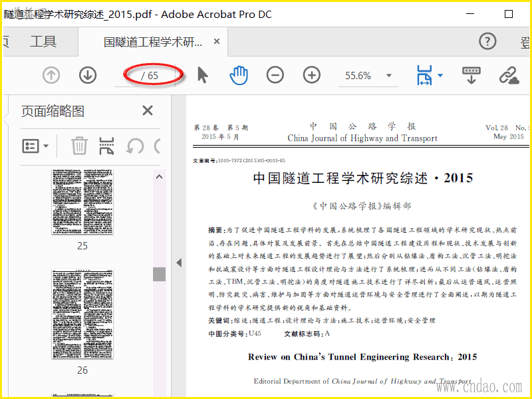Image resolution: width=532 pixels, height=399 pixels.
Task: Click the thumbnail label 25
Action: click(82, 245)
